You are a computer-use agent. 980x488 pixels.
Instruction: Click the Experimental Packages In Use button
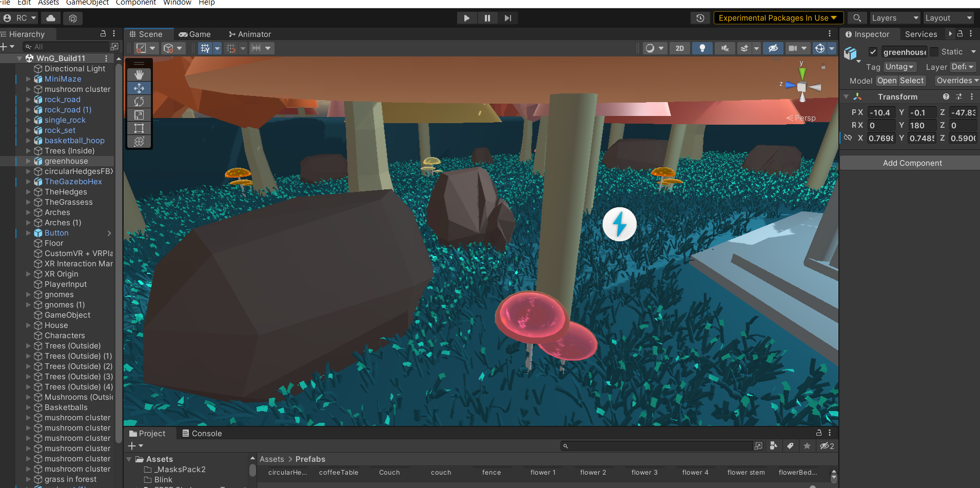[778, 18]
